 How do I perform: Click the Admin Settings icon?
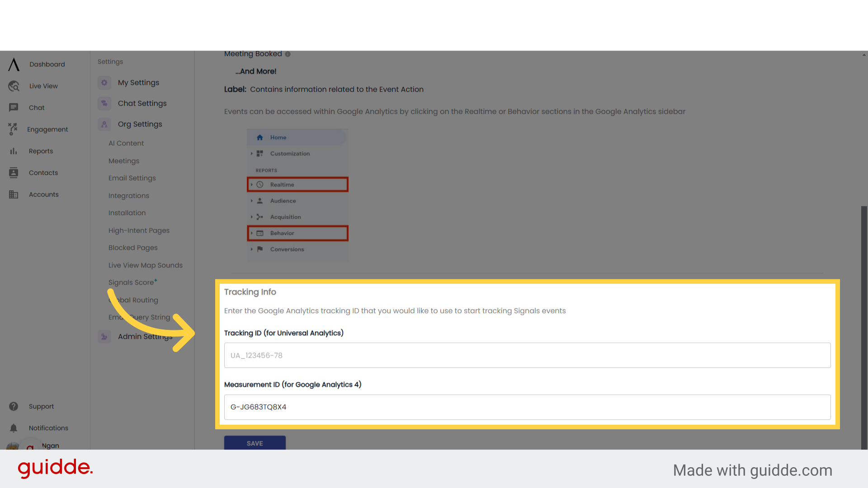(x=104, y=337)
